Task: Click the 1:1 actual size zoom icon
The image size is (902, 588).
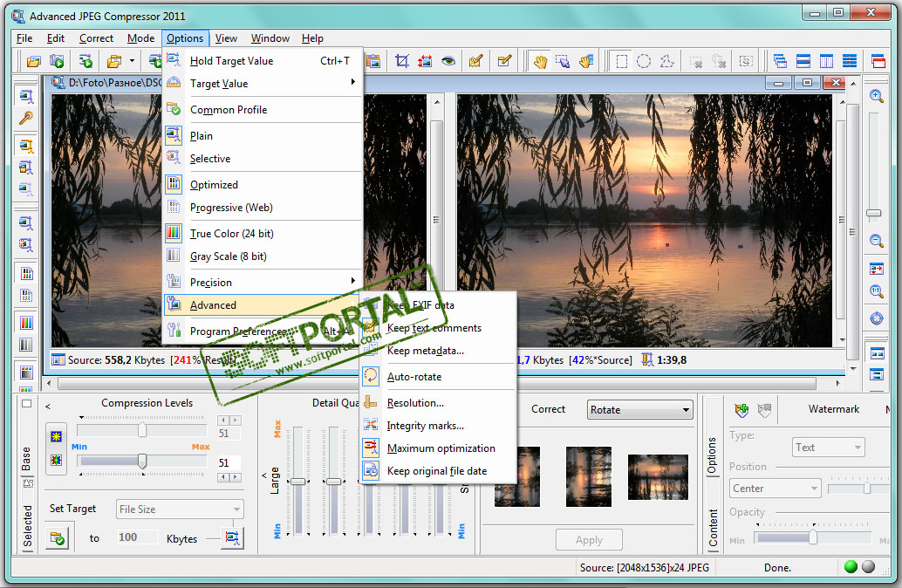Action: point(876,291)
